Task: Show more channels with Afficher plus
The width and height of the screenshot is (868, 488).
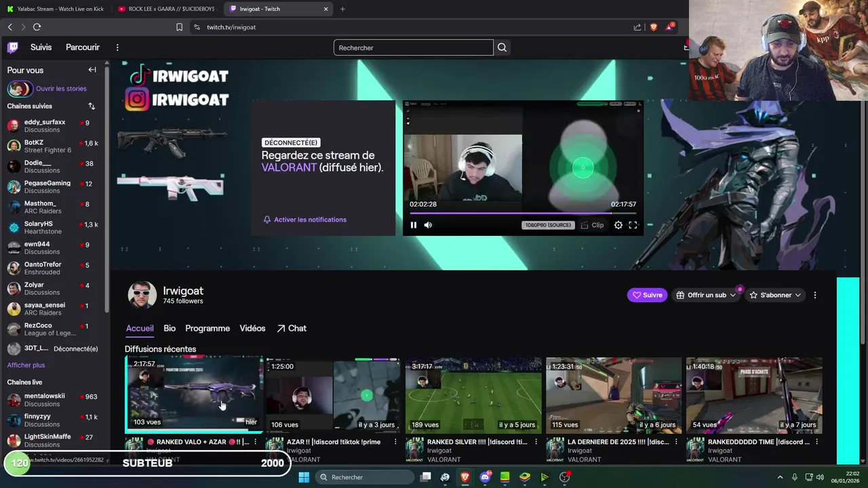Action: pyautogui.click(x=26, y=365)
